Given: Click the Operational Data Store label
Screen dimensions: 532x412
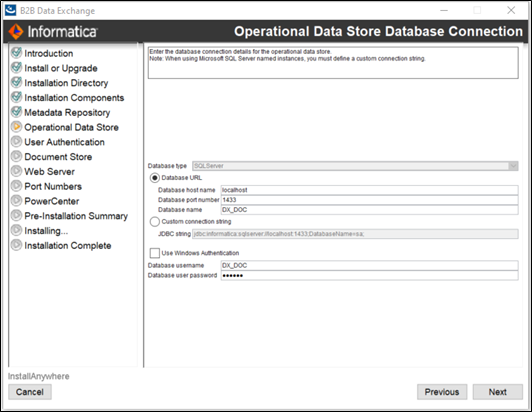Looking at the screenshot, I should tap(71, 127).
